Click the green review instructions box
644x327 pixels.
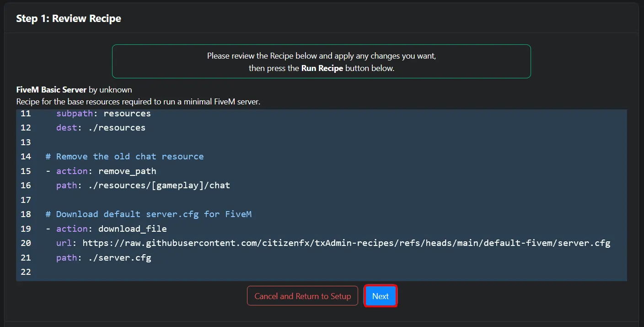coord(321,61)
